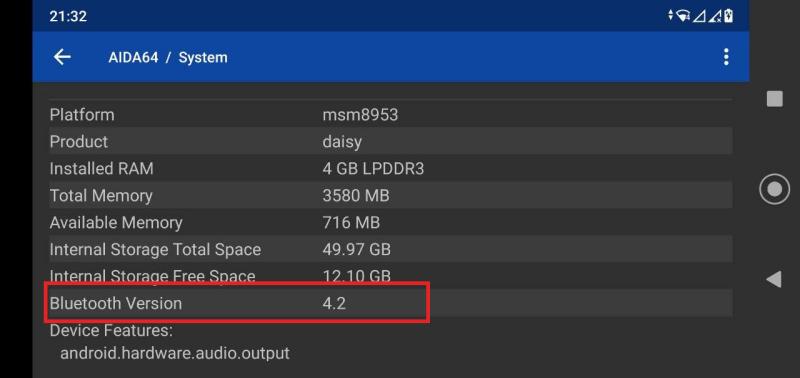The image size is (800, 378).
Task: Select the Platform msm8953 row
Action: click(391, 114)
